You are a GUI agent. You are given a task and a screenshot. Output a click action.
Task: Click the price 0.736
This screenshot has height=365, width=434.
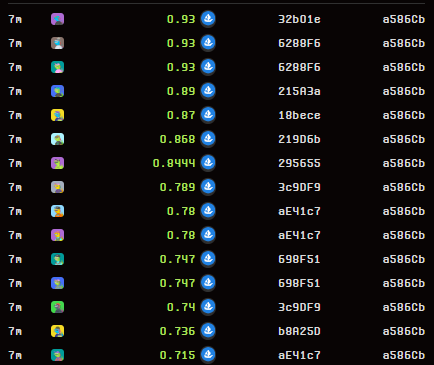click(x=177, y=331)
